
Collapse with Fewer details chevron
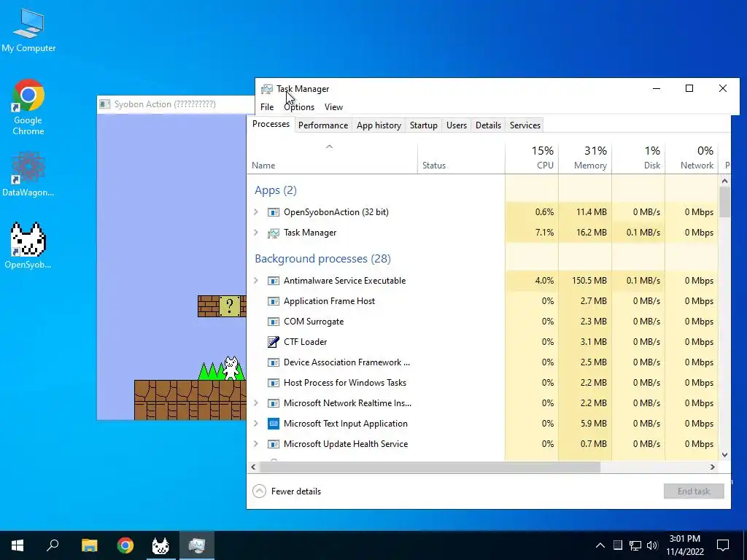coord(259,491)
